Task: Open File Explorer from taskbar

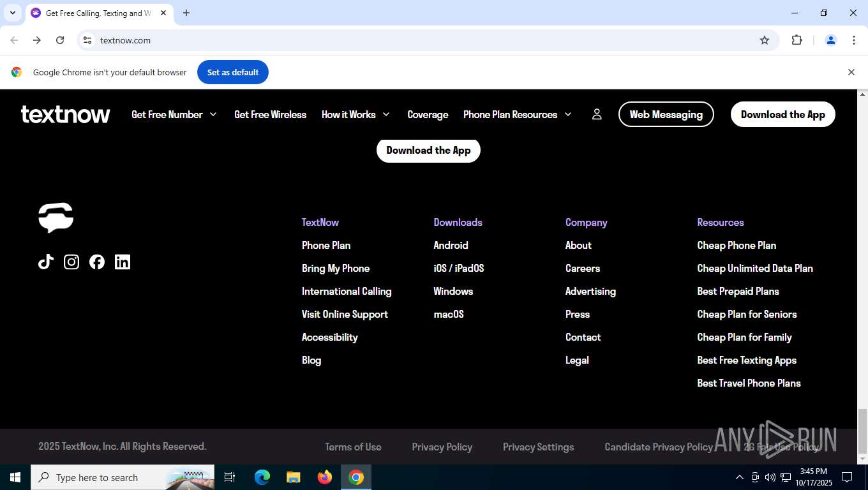Action: pos(293,477)
